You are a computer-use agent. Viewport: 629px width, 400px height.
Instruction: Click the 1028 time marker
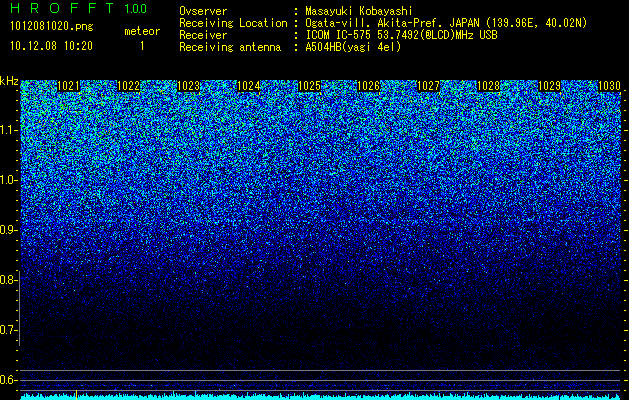(x=489, y=86)
